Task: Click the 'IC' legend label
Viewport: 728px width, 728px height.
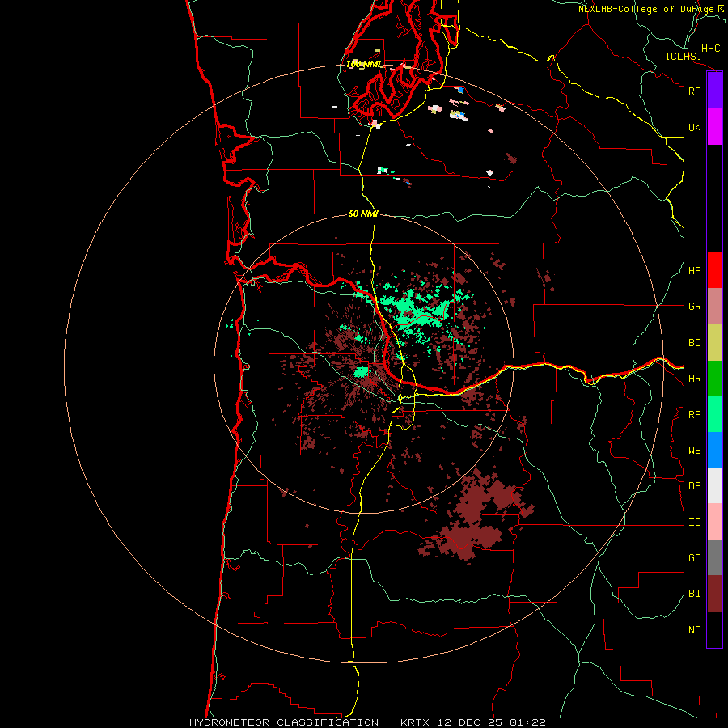Action: [694, 522]
